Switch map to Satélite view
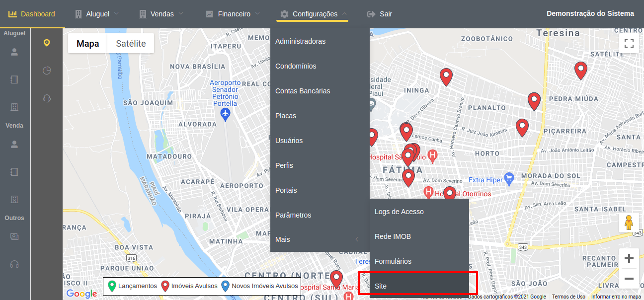Image resolution: width=644 pixels, height=300 pixels. pyautogui.click(x=131, y=43)
